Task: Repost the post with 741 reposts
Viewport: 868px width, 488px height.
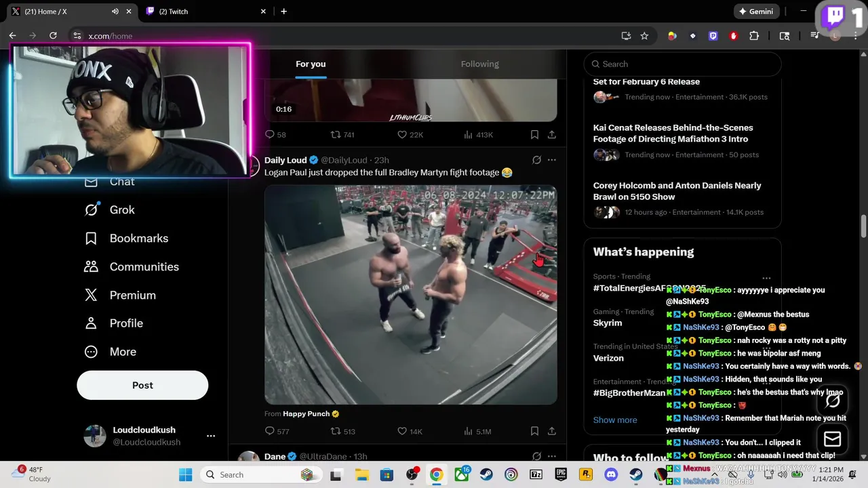Action: 342,135
